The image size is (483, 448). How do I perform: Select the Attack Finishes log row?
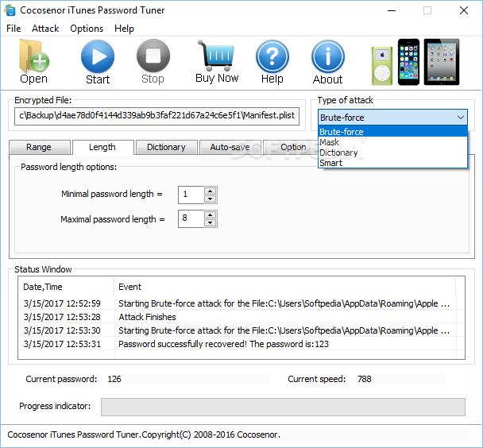click(x=237, y=317)
